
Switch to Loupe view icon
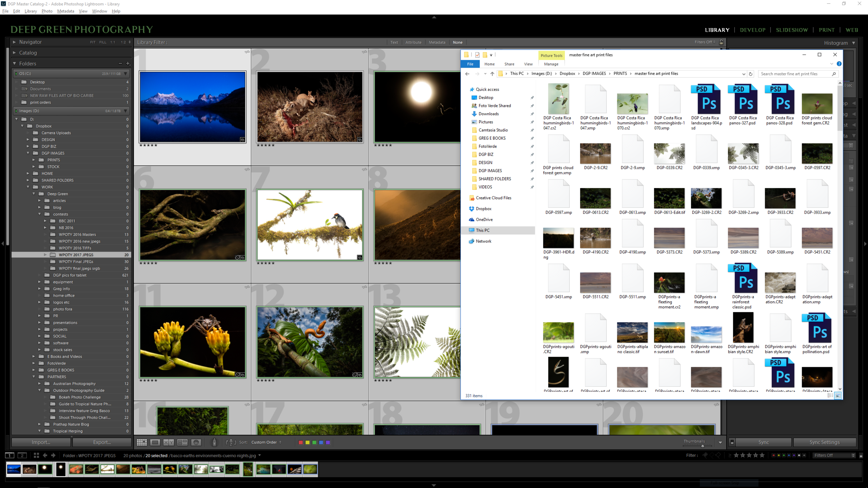[155, 442]
